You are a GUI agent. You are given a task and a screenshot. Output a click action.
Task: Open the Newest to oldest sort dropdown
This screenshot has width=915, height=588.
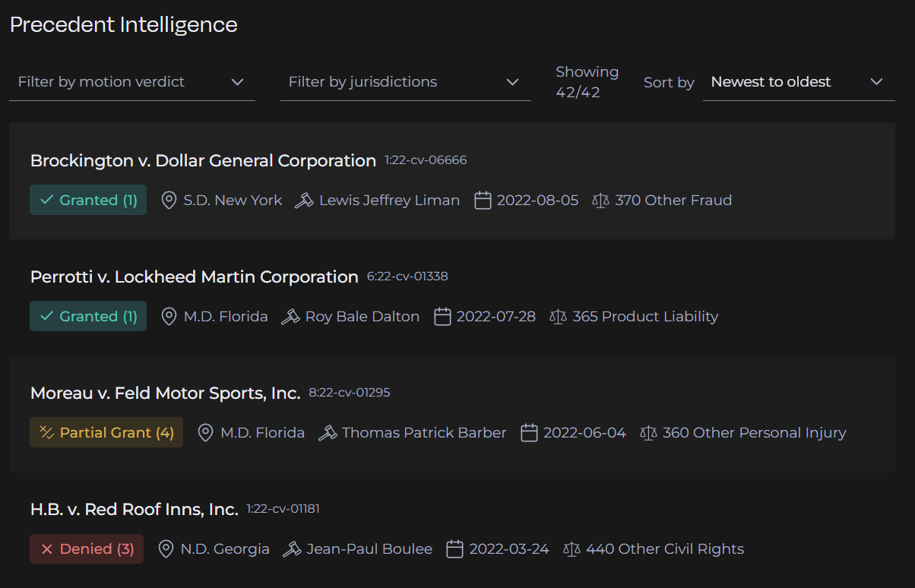point(798,82)
